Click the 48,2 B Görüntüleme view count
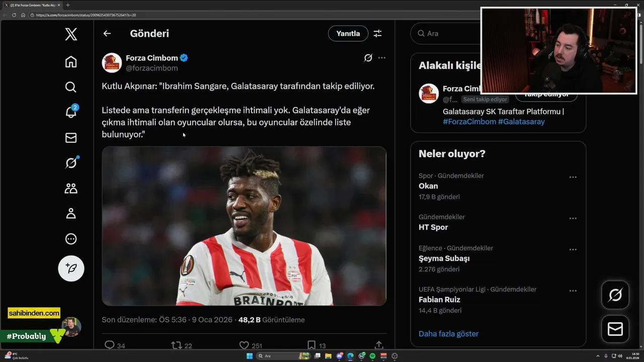The height and width of the screenshot is (362, 644). (271, 320)
